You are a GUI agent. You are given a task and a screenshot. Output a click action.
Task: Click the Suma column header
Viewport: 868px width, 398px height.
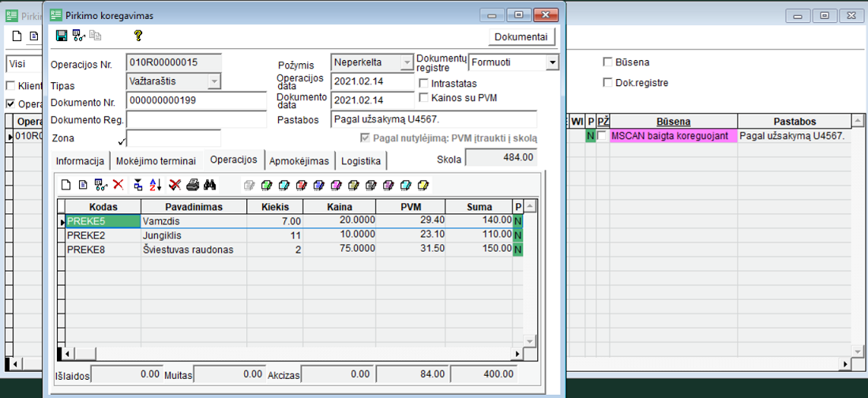pos(479,206)
